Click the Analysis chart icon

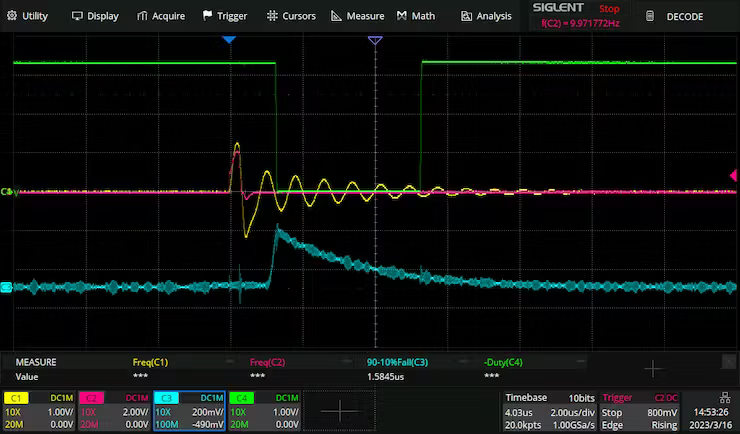point(466,17)
